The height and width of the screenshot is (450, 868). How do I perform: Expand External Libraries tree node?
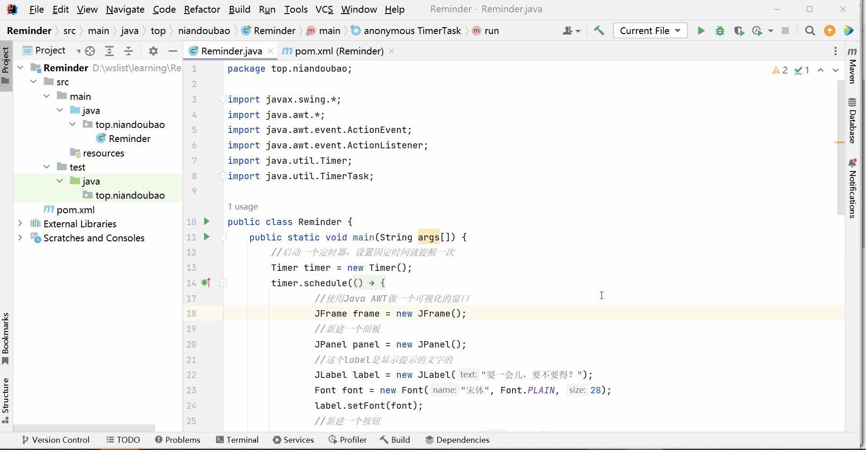pyautogui.click(x=20, y=224)
